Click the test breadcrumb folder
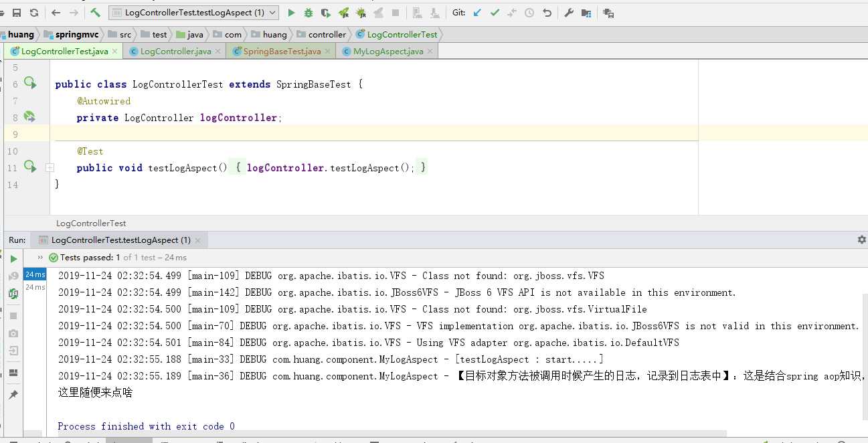 (153, 34)
